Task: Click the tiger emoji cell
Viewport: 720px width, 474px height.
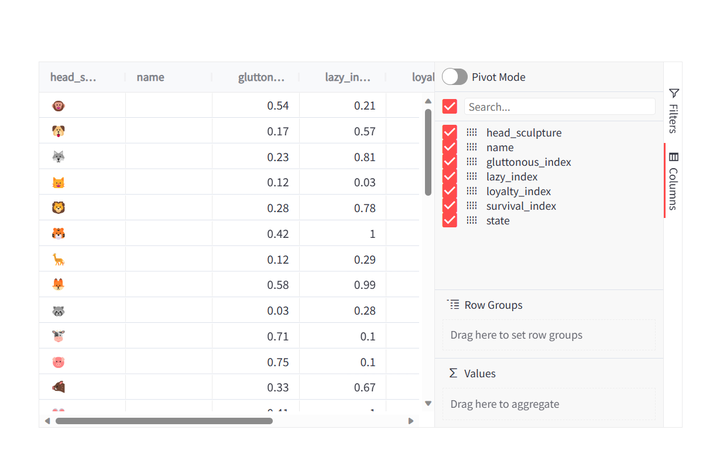Action: [58, 234]
